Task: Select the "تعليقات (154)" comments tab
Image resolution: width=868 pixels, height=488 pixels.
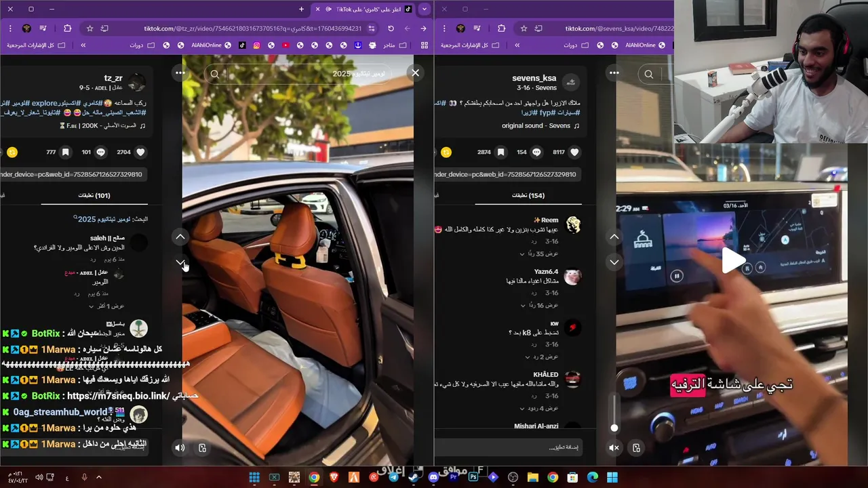Action: [x=528, y=195]
